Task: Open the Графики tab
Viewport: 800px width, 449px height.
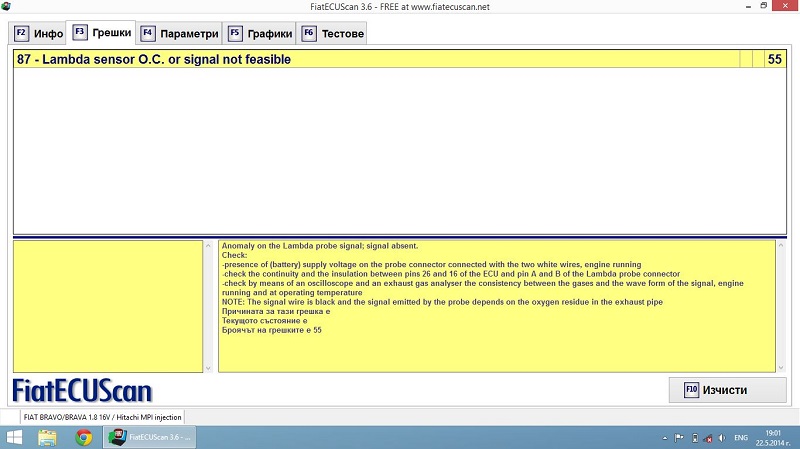Action: click(260, 34)
